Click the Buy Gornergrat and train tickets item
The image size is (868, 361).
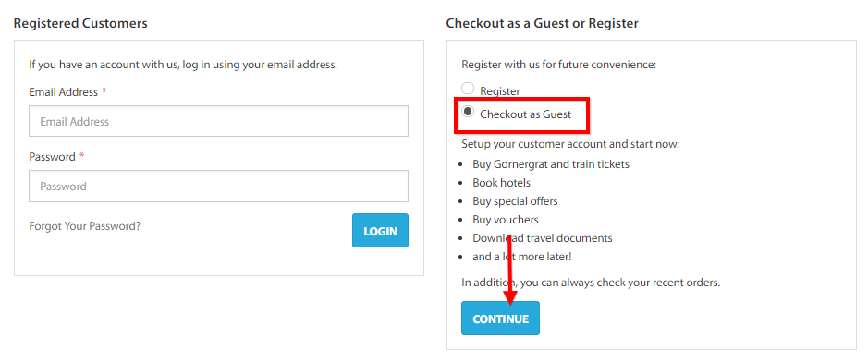click(551, 164)
